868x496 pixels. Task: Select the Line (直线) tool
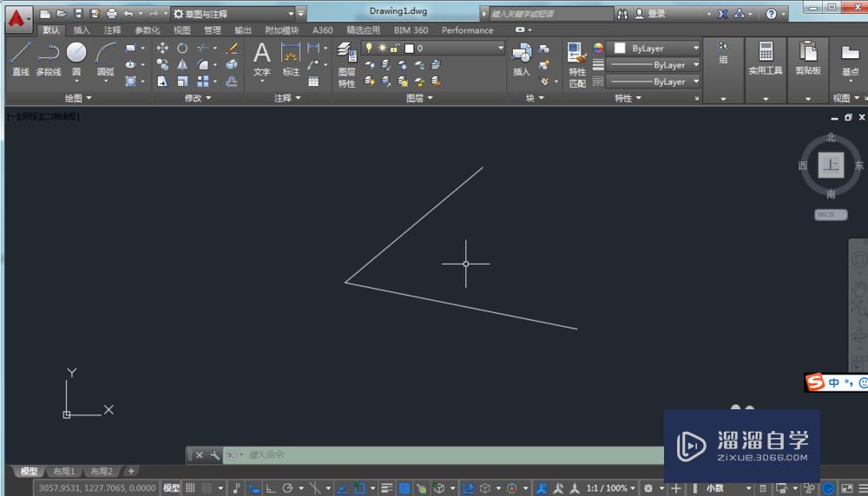pos(21,59)
